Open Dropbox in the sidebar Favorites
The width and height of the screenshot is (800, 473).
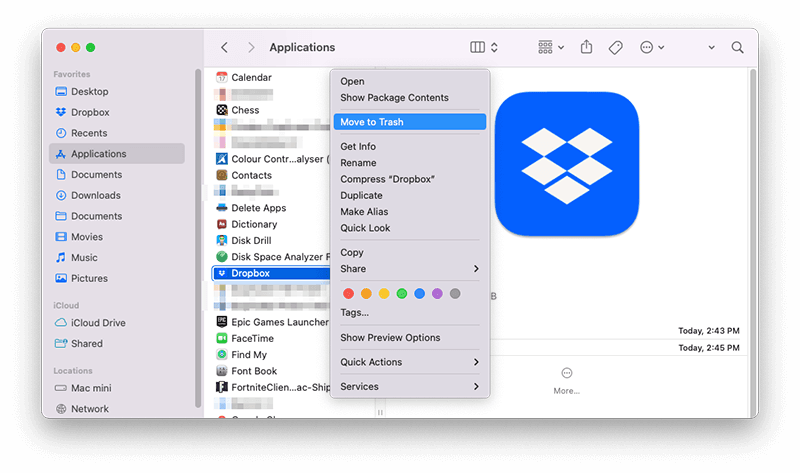click(90, 112)
